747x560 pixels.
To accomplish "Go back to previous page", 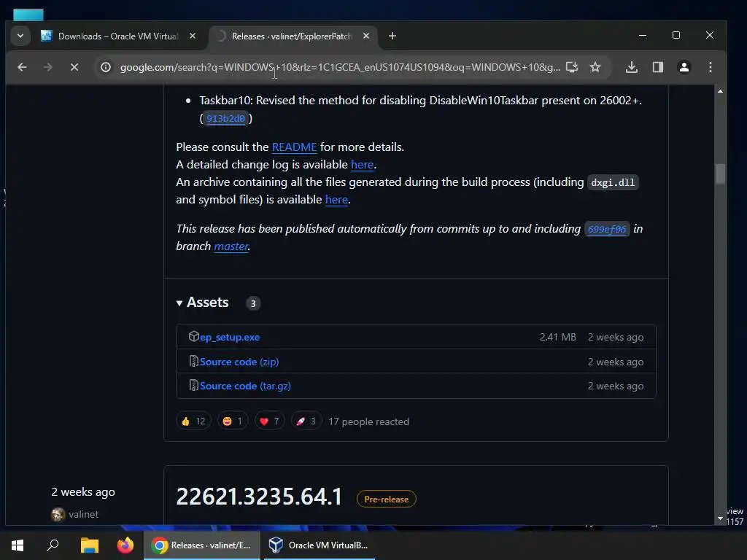I will coord(22,67).
